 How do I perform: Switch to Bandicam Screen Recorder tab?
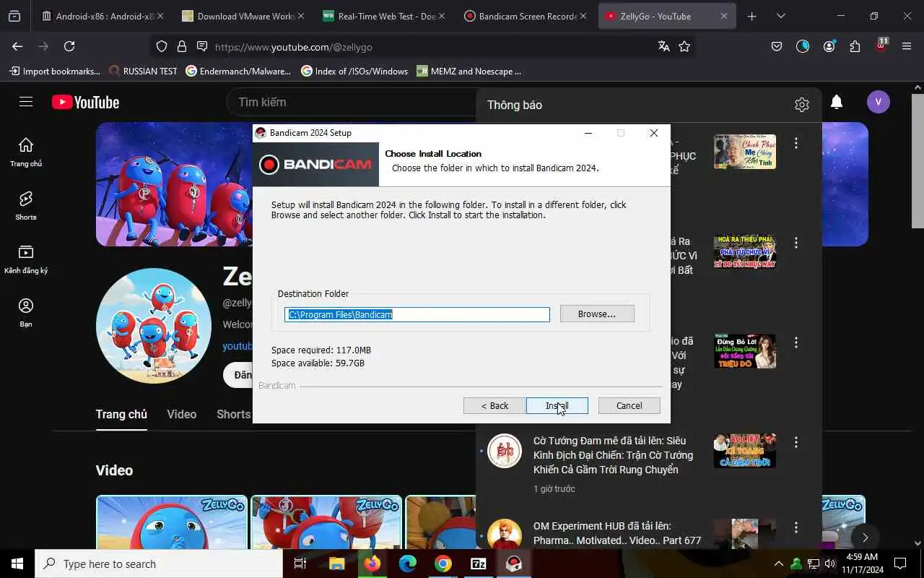coord(523,16)
